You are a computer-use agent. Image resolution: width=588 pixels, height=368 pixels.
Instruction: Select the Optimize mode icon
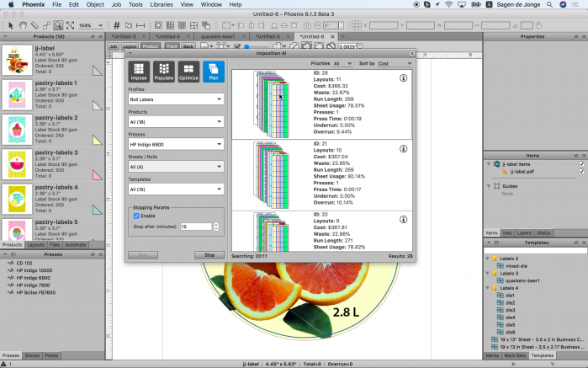188,72
